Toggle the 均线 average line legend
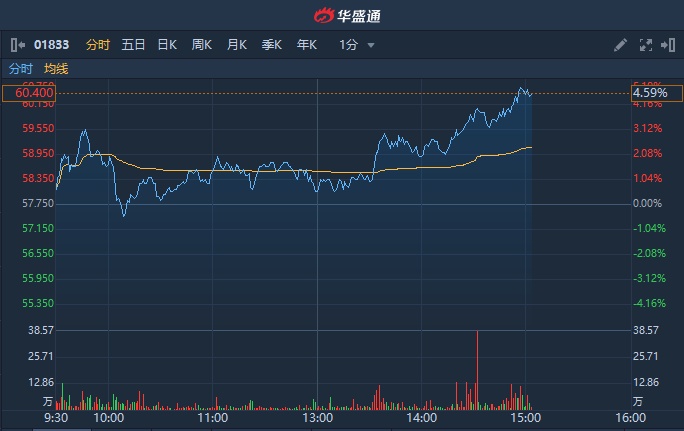The height and width of the screenshot is (431, 684). [56, 68]
